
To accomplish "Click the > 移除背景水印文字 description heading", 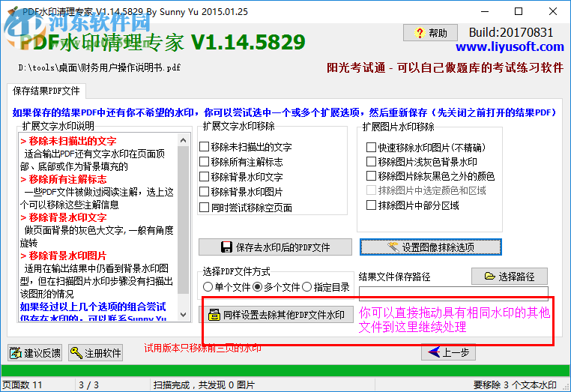I will [64, 217].
